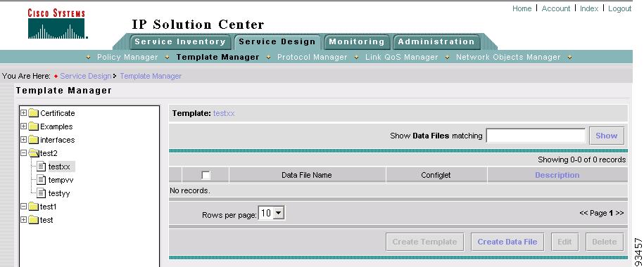The height and width of the screenshot is (267, 644).
Task: Click the Examples folder icon
Action: (34, 126)
